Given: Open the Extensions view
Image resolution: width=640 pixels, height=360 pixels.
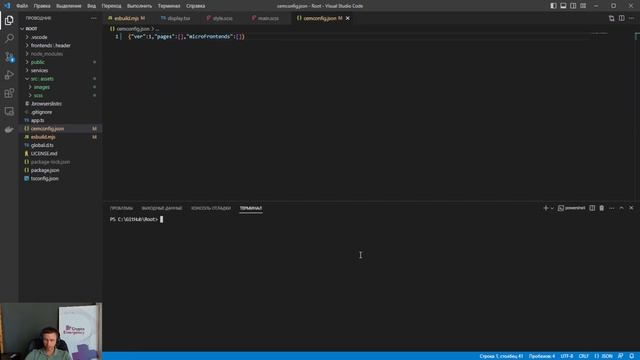Looking at the screenshot, I should pyautogui.click(x=9, y=93).
